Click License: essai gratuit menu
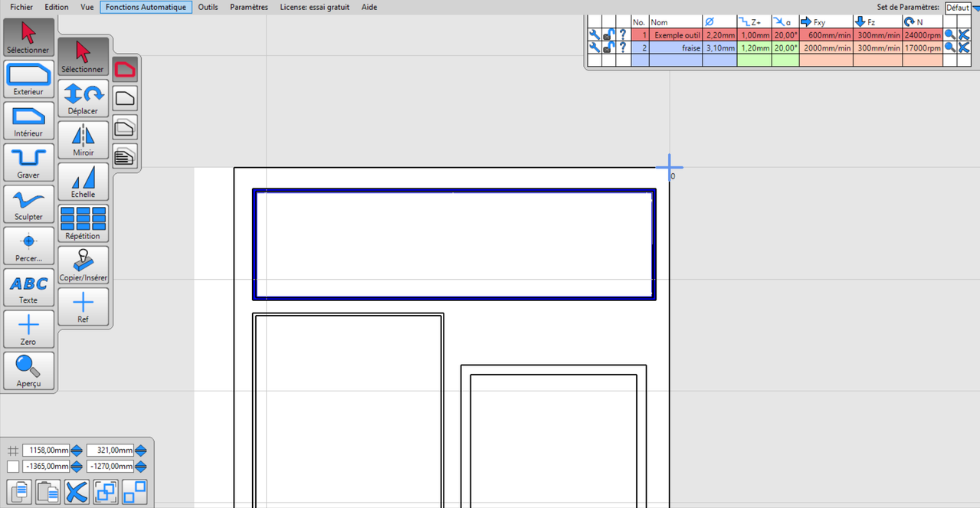 tap(315, 7)
